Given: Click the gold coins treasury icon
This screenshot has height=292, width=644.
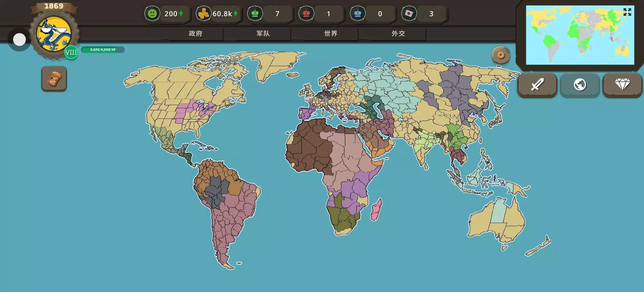Looking at the screenshot, I should pyautogui.click(x=204, y=13).
